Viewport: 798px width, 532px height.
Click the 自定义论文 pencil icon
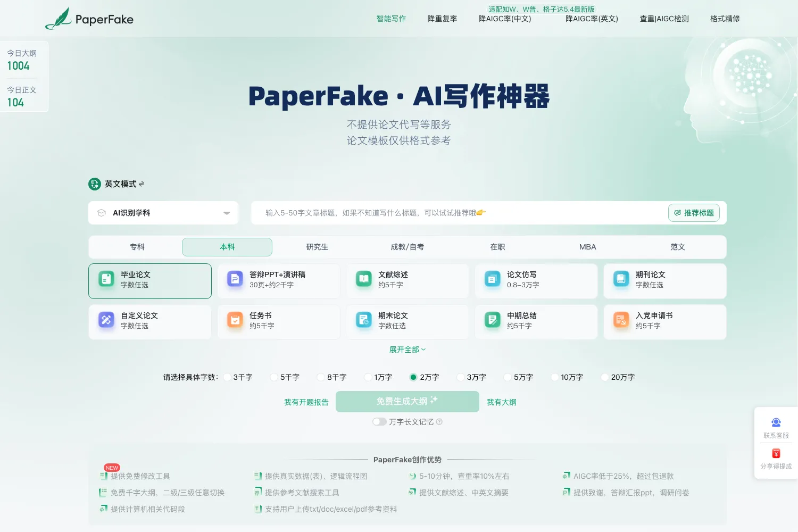click(x=106, y=320)
